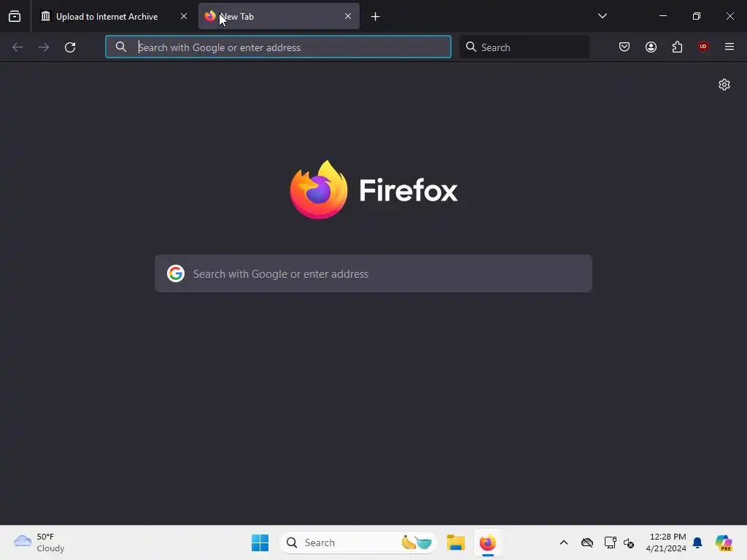This screenshot has width=747, height=560.
Task: Open the network status tray icon
Action: pyautogui.click(x=611, y=542)
